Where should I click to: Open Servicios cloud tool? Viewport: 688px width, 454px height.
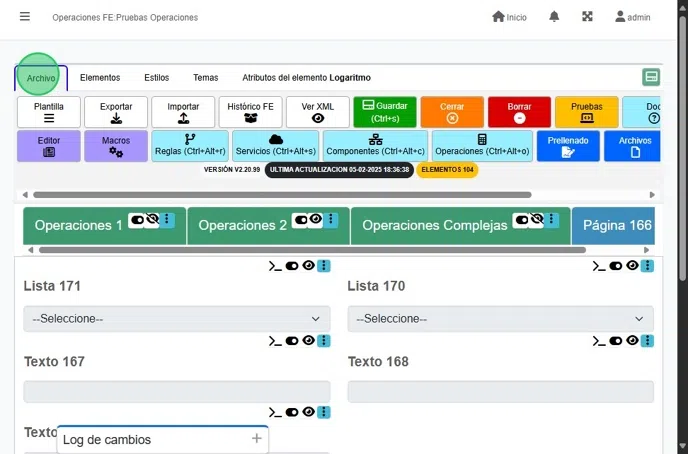[276, 146]
